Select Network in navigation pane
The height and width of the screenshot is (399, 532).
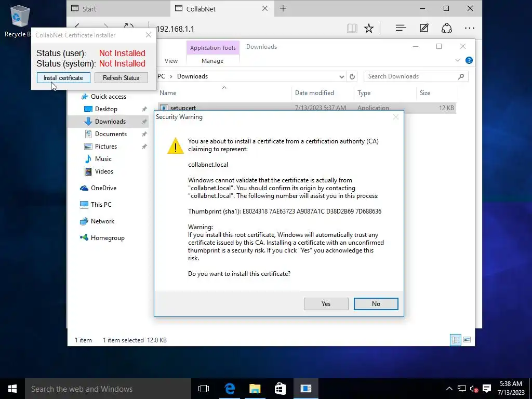click(x=102, y=221)
